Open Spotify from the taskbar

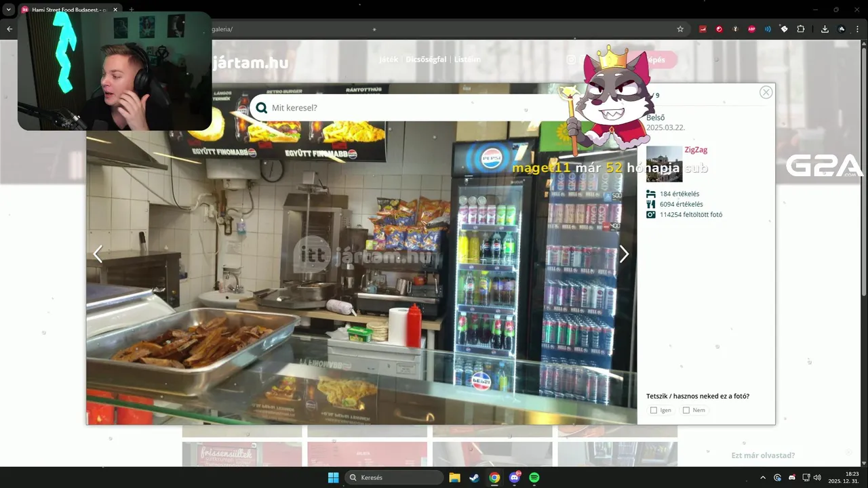click(534, 477)
